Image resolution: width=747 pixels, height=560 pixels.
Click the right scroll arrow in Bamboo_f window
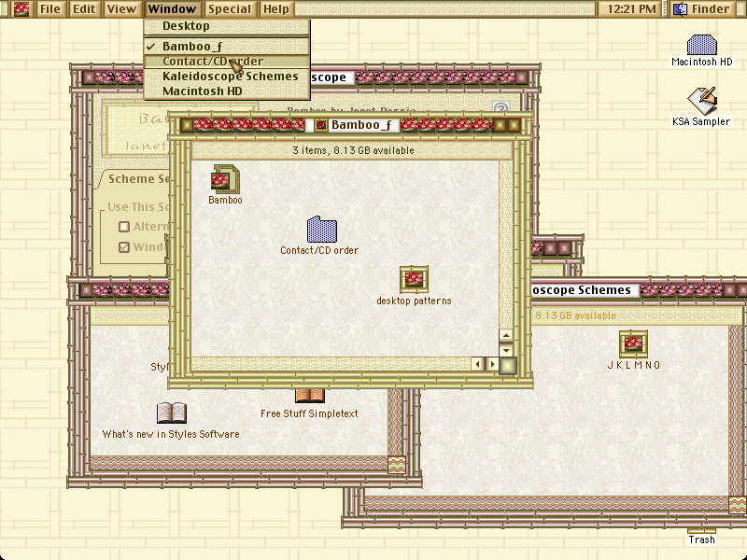click(493, 364)
